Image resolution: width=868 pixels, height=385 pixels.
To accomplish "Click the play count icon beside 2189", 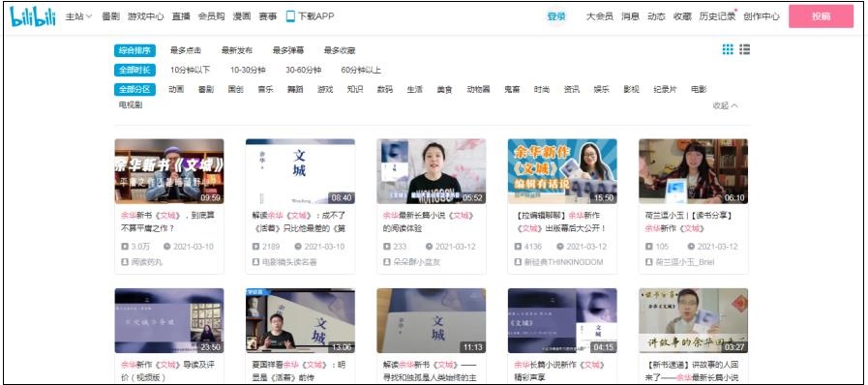I will coord(255,247).
